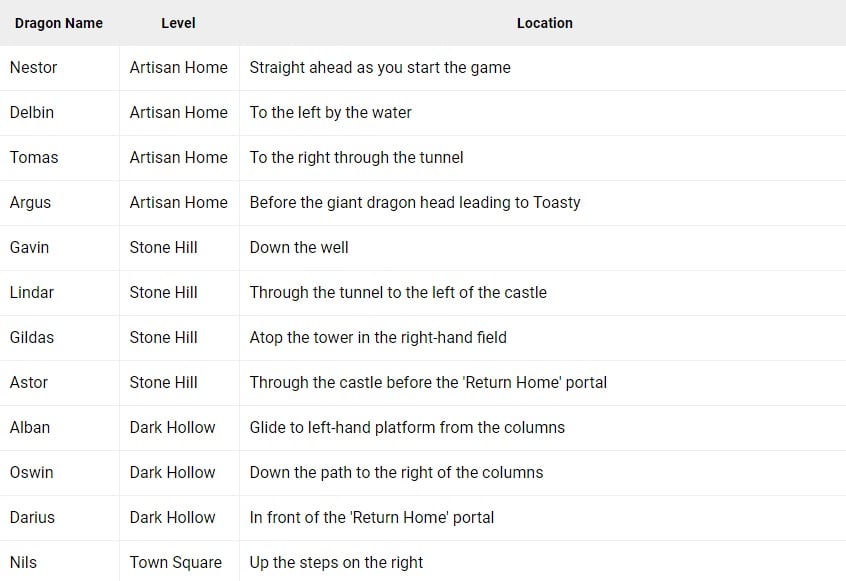Select 'To the left by the water' cell
Screen dimensions: 846x581
click(x=330, y=113)
